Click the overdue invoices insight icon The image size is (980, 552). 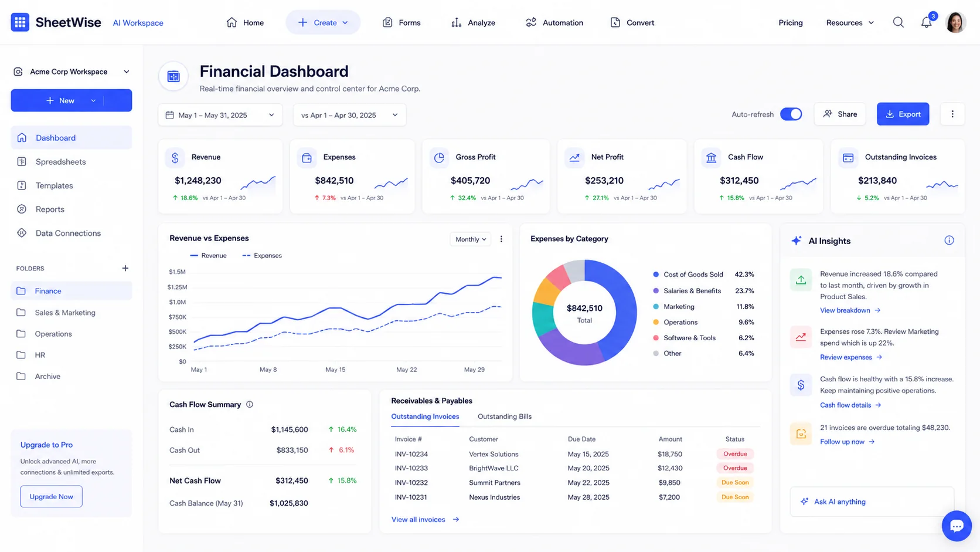coord(801,434)
